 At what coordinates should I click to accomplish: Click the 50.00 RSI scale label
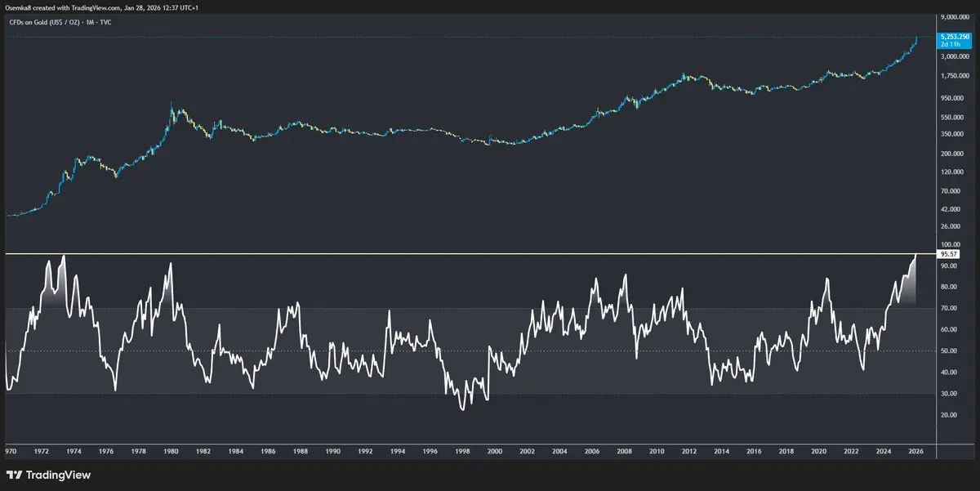tap(948, 350)
